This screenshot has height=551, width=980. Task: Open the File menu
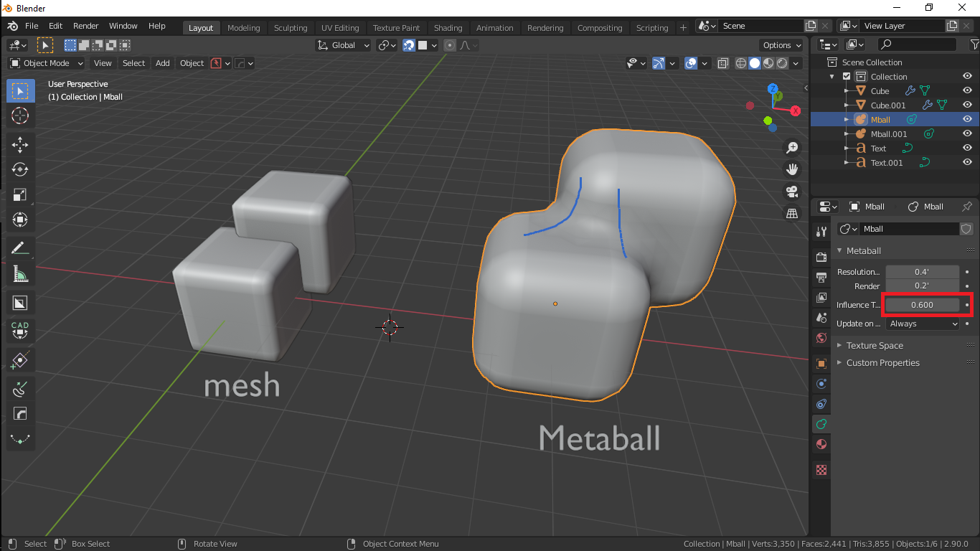(32, 26)
